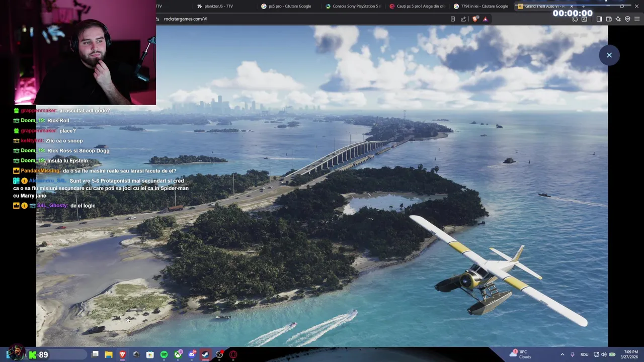This screenshot has height=362, width=644.
Task: Expand the hidden system tray icons chevron
Action: pos(562,354)
